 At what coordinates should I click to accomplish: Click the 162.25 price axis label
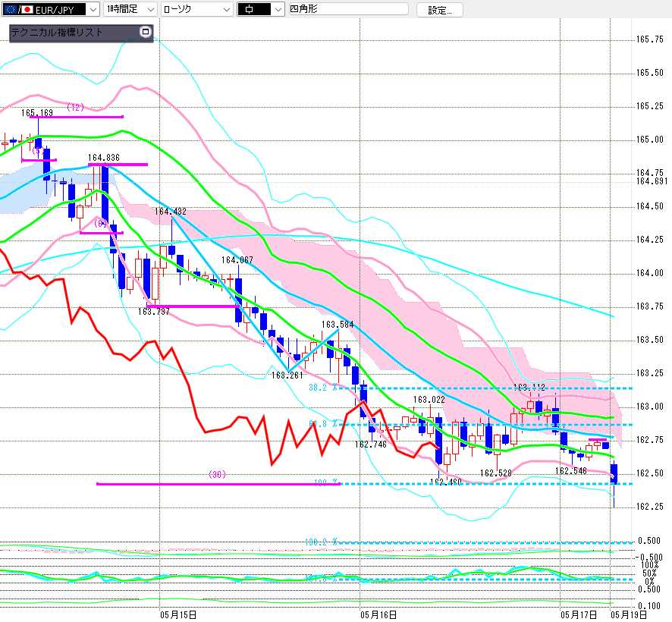click(649, 507)
